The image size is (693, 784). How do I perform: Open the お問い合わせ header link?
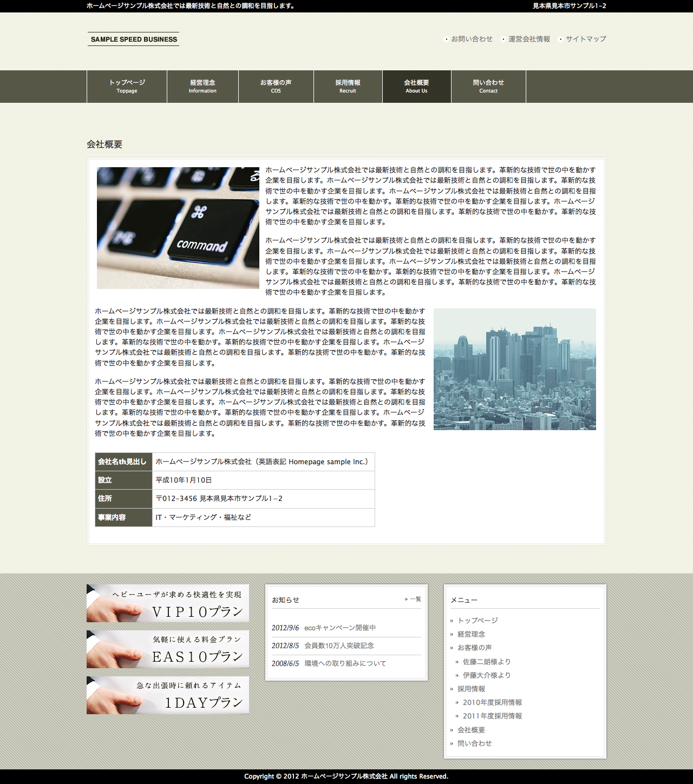[x=472, y=39]
